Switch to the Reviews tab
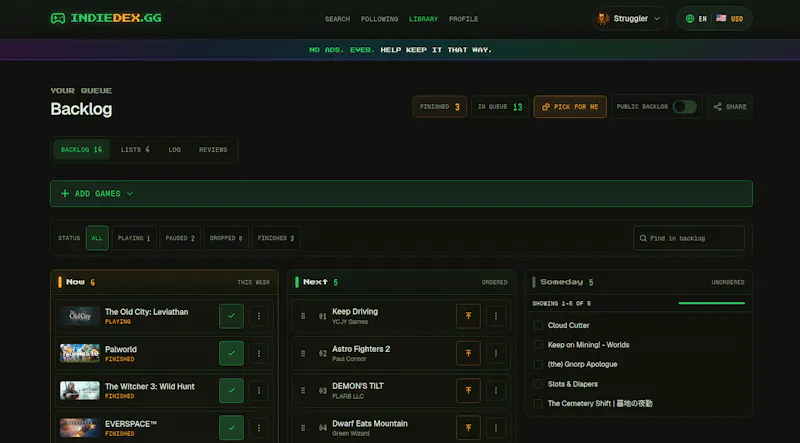Viewport: 800px width, 443px height. click(213, 150)
